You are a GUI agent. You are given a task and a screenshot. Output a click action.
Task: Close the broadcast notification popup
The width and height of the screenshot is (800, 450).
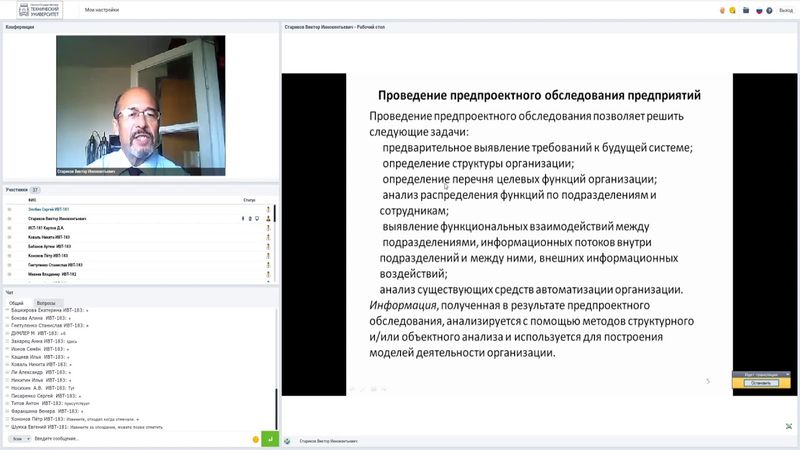tap(788, 374)
